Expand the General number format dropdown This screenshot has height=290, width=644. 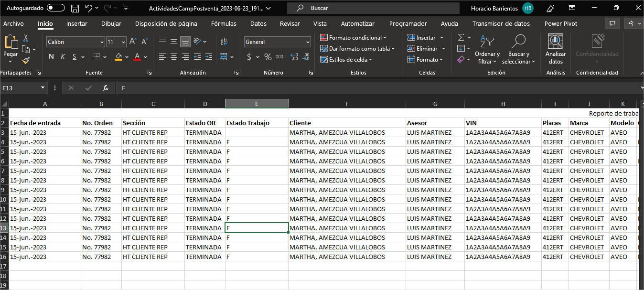307,42
